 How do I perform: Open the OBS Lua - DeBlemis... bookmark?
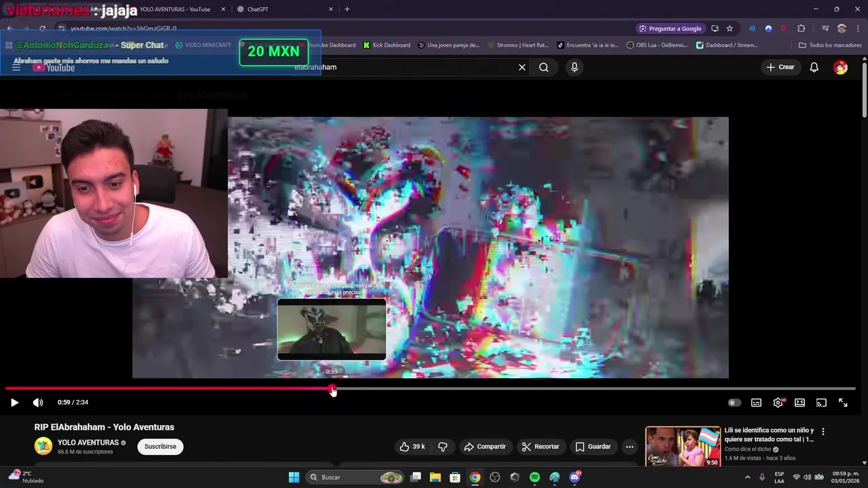click(x=657, y=45)
